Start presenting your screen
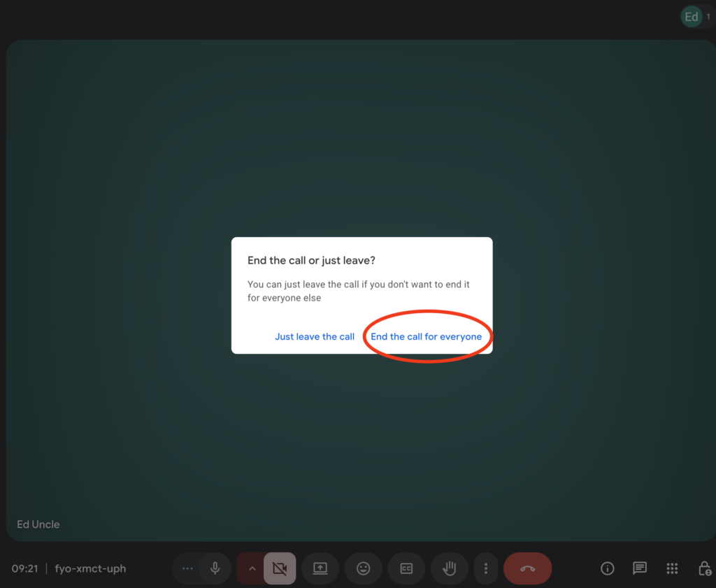The width and height of the screenshot is (716, 588). tap(320, 568)
